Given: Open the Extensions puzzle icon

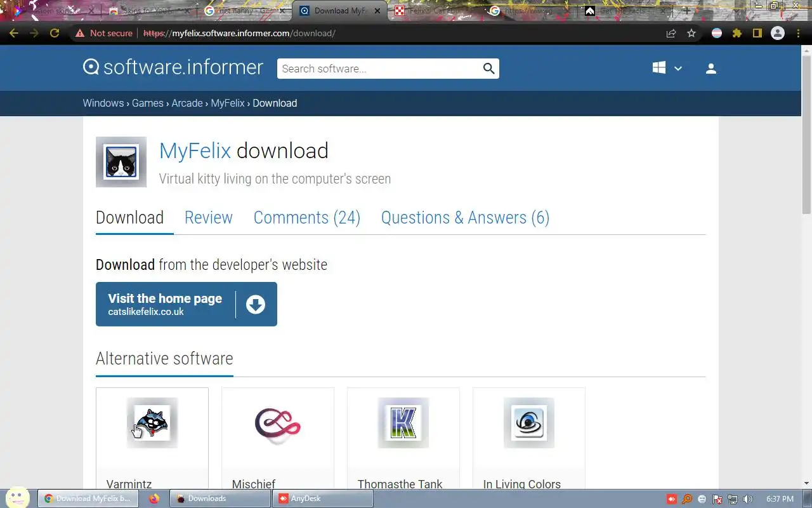Looking at the screenshot, I should click(737, 33).
